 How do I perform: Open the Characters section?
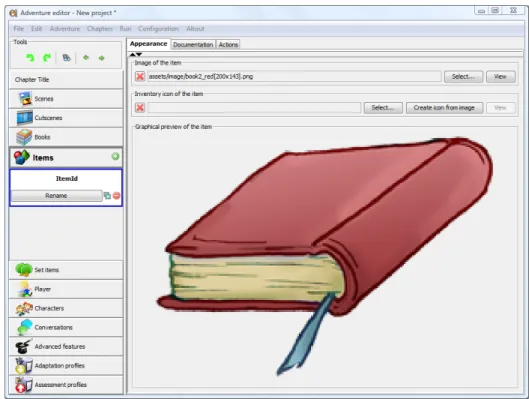(x=66, y=308)
